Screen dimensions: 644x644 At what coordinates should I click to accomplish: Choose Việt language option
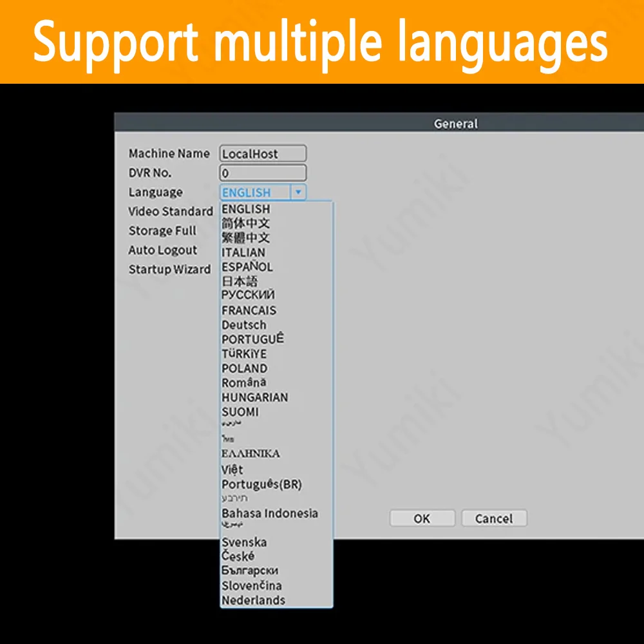click(x=232, y=469)
